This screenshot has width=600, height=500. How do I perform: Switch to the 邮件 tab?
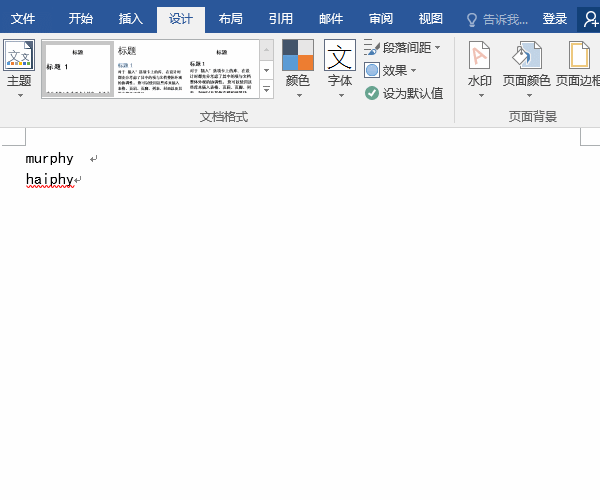331,19
